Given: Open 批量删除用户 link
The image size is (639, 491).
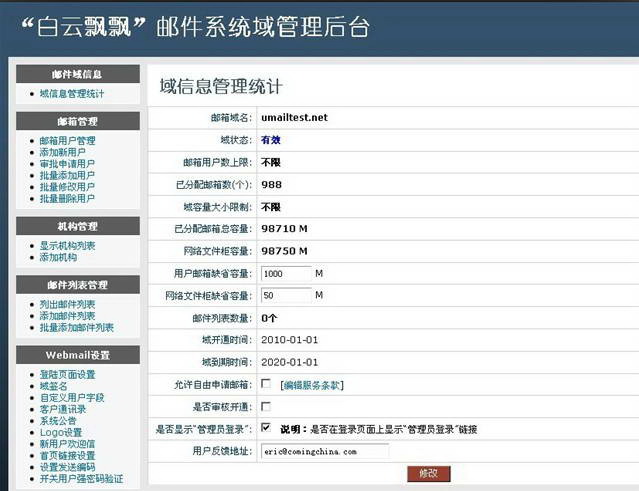Looking at the screenshot, I should point(67,198).
